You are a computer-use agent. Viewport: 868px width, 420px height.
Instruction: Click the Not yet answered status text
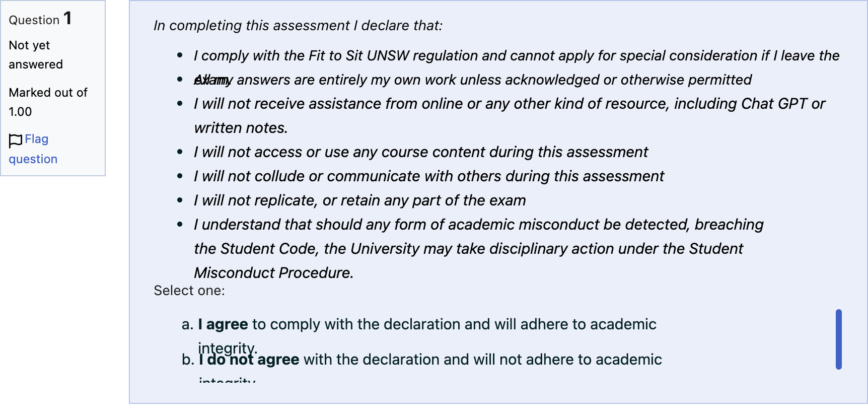(36, 55)
